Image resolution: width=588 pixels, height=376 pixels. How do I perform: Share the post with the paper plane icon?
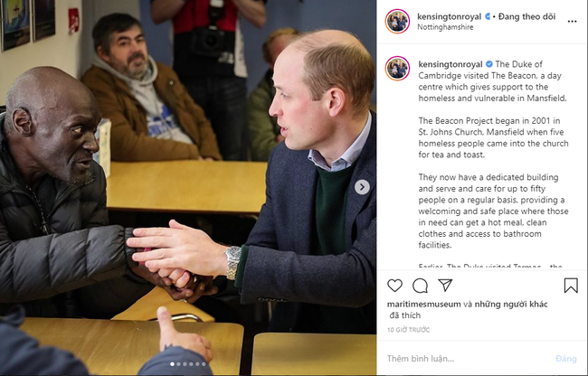[445, 285]
